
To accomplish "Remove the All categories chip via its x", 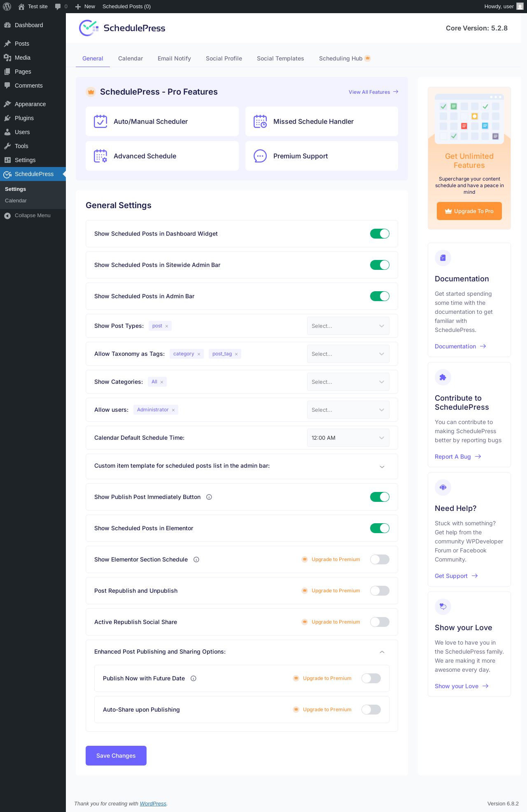I will coord(162,382).
